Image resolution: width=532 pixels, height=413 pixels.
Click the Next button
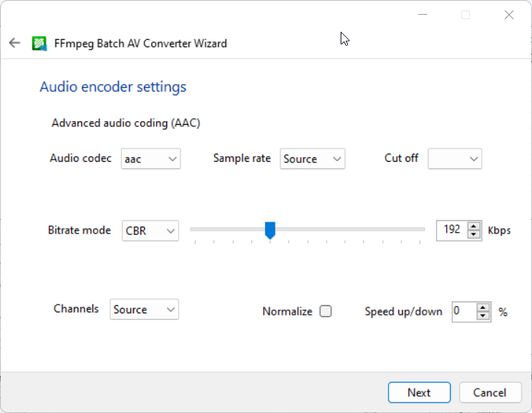point(419,392)
